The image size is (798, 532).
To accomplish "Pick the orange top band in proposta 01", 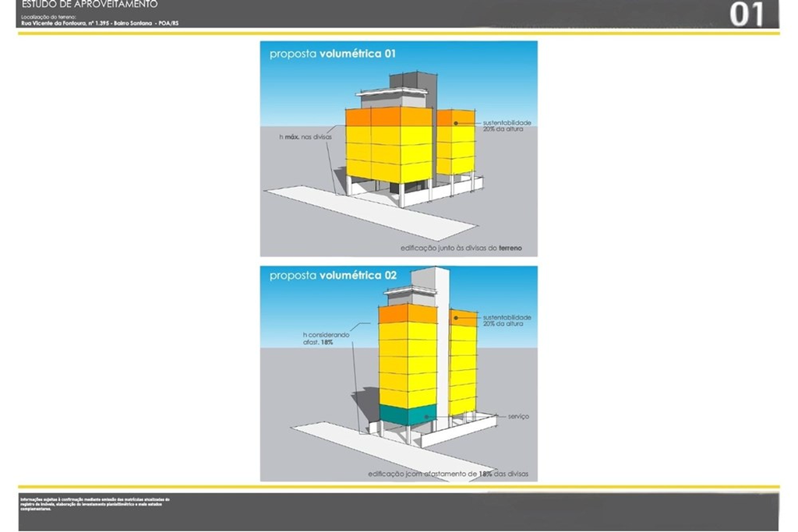I will point(388,117).
